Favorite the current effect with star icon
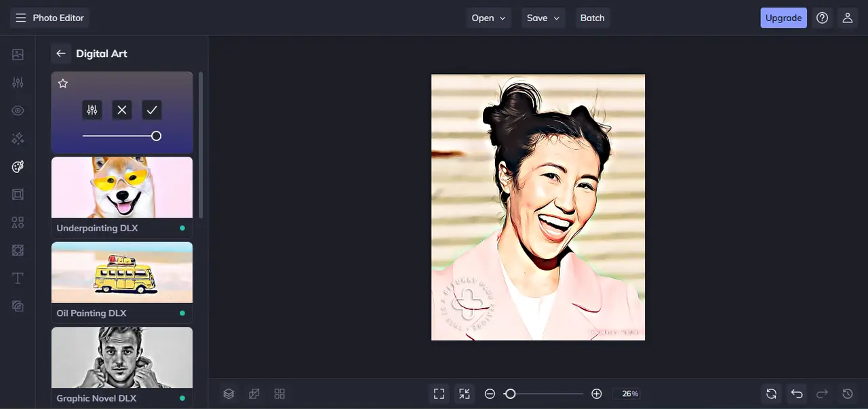The height and width of the screenshot is (409, 868). click(63, 83)
